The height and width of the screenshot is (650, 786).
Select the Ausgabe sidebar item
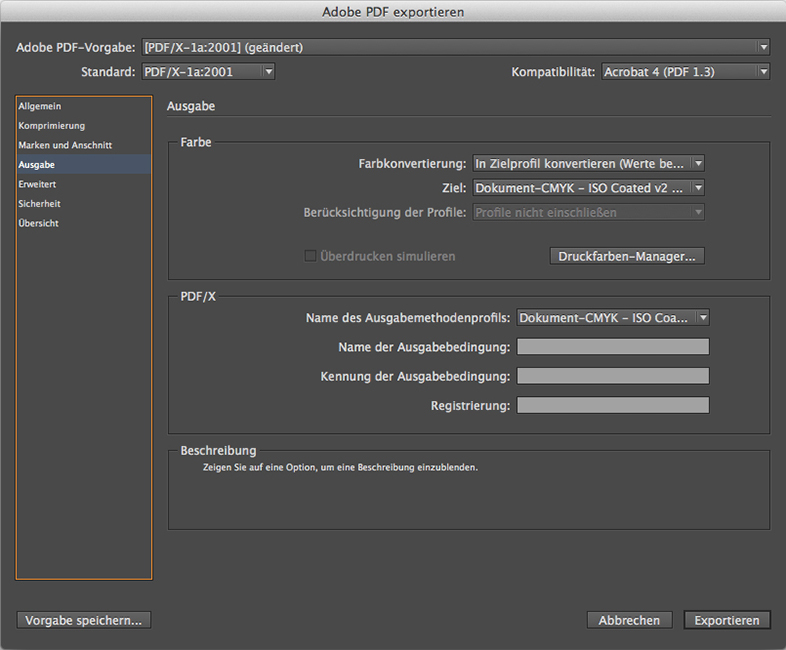(84, 164)
